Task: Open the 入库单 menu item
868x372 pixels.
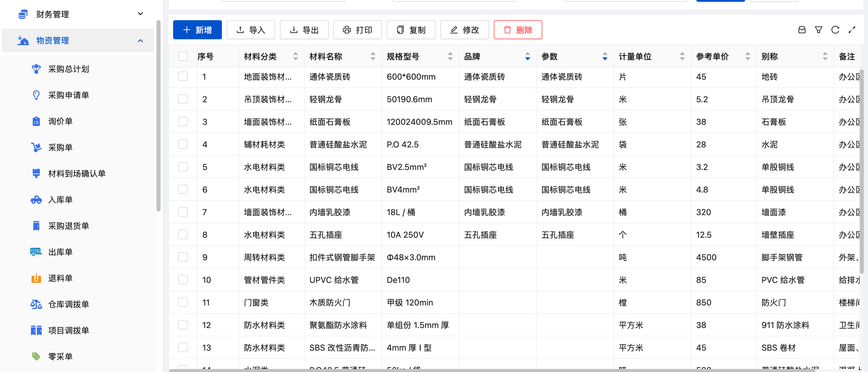Action: coord(78,200)
